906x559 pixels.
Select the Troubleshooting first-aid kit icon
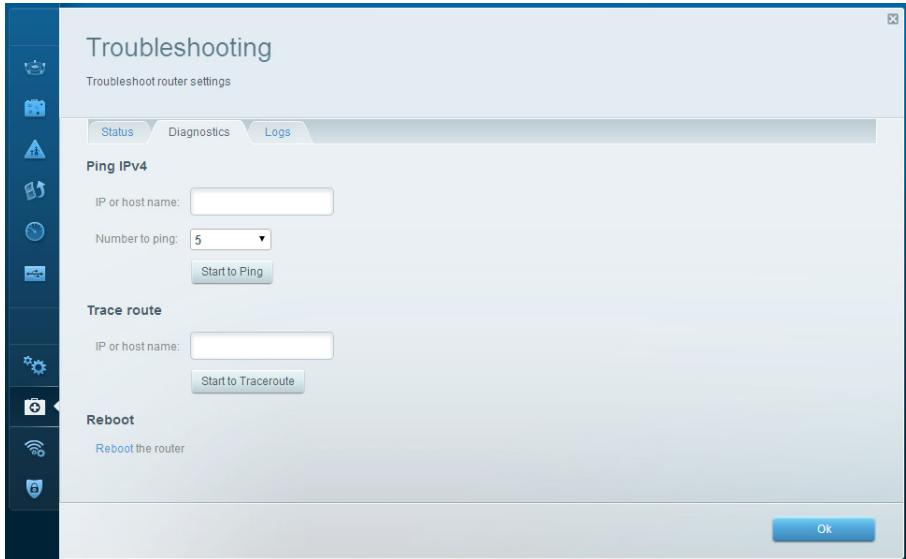pos(35,406)
